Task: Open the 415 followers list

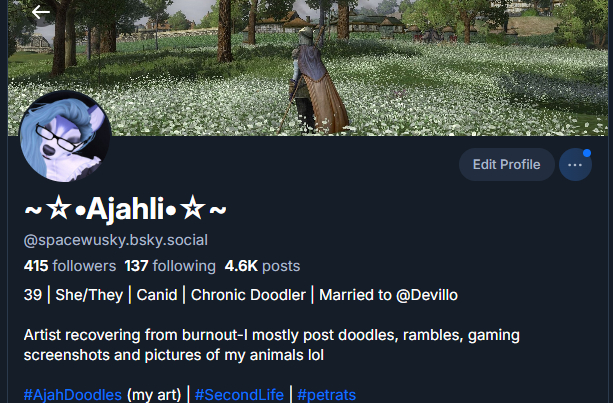Action: (x=70, y=266)
